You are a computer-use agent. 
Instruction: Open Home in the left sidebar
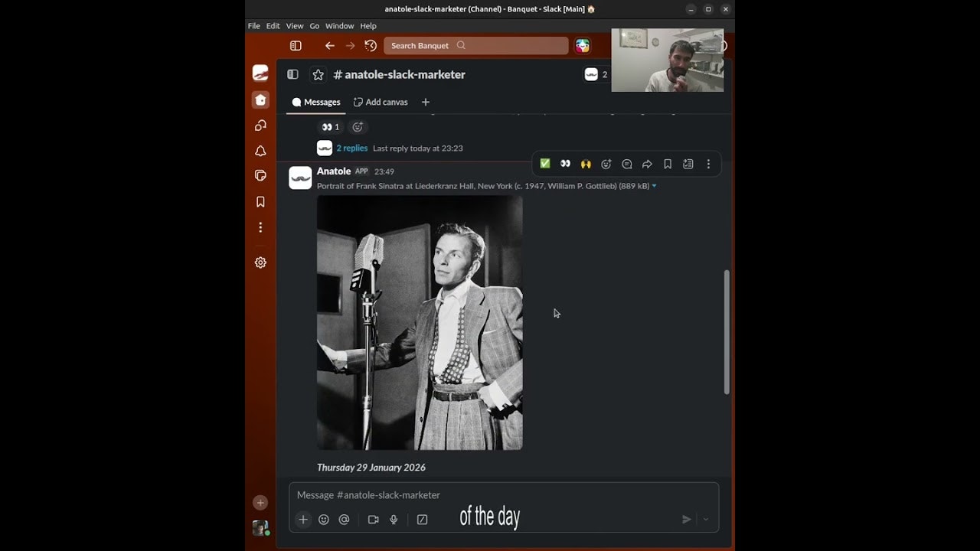pos(260,99)
